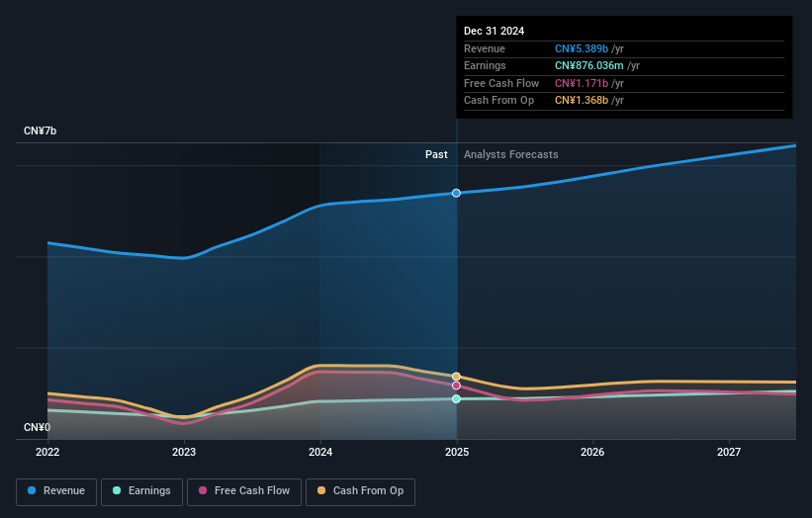Click the Revenue label in tooltip
This screenshot has height=518, width=812.
click(x=485, y=48)
